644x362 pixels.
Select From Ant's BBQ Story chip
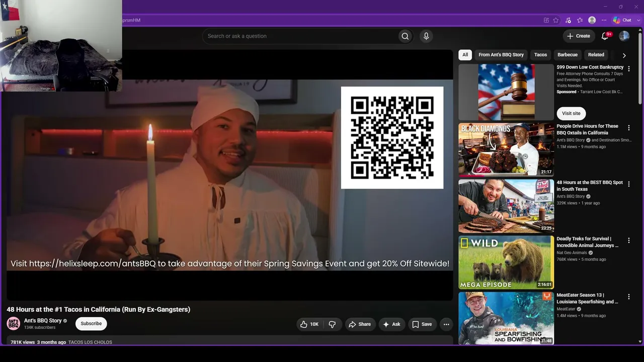pos(501,55)
